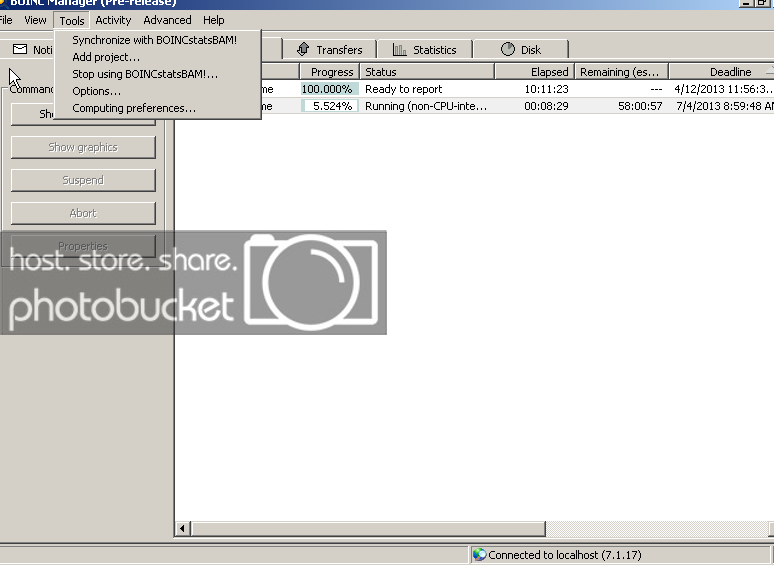Image resolution: width=774 pixels, height=565 pixels.
Task: Select Stop using BOINCstatsBAM!... option
Action: click(145, 74)
